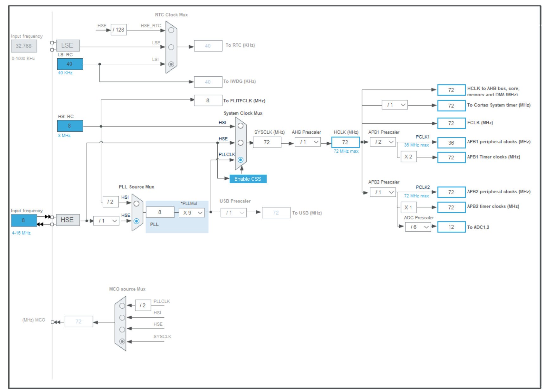Click the LSE oscillator block

coord(68,46)
